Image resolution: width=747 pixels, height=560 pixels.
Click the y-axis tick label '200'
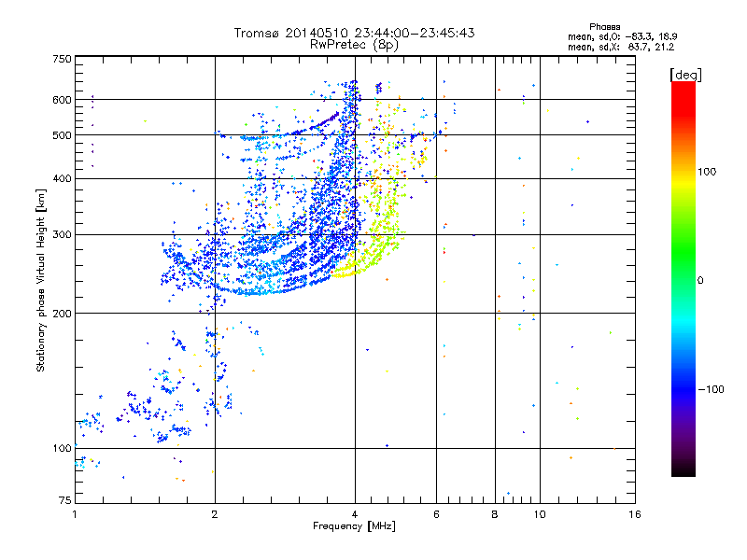pyautogui.click(x=62, y=314)
